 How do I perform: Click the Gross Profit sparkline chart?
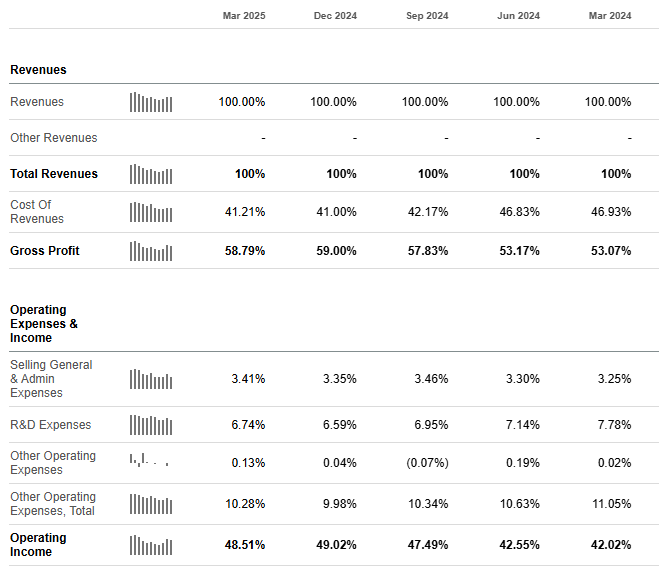click(x=151, y=251)
